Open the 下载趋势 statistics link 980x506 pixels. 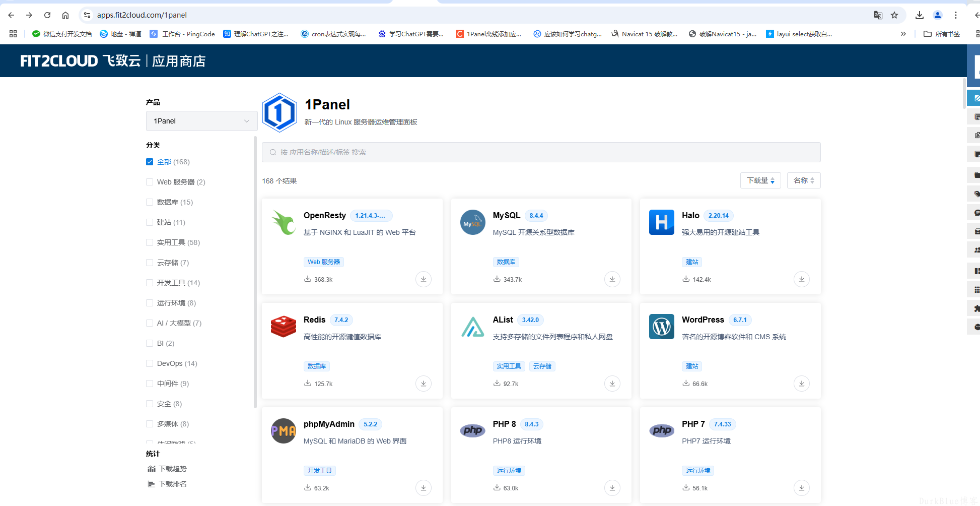coord(167,469)
